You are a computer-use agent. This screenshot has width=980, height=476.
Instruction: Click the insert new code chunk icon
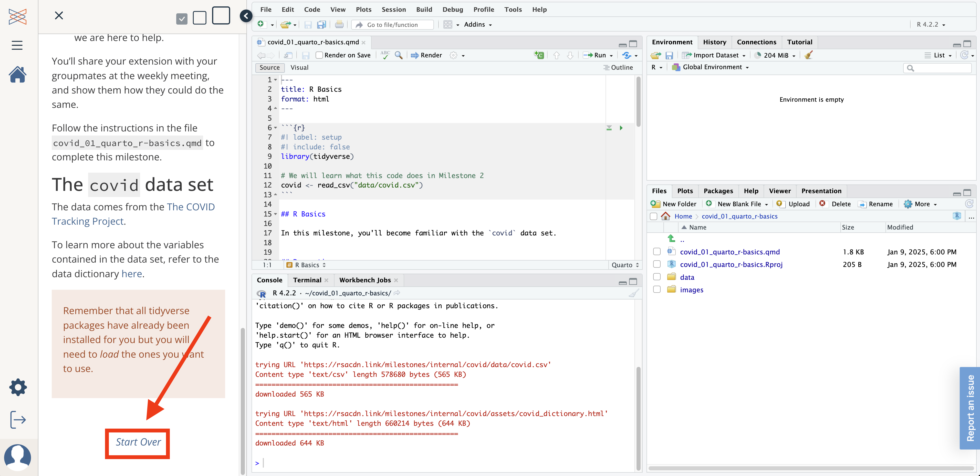[539, 55]
